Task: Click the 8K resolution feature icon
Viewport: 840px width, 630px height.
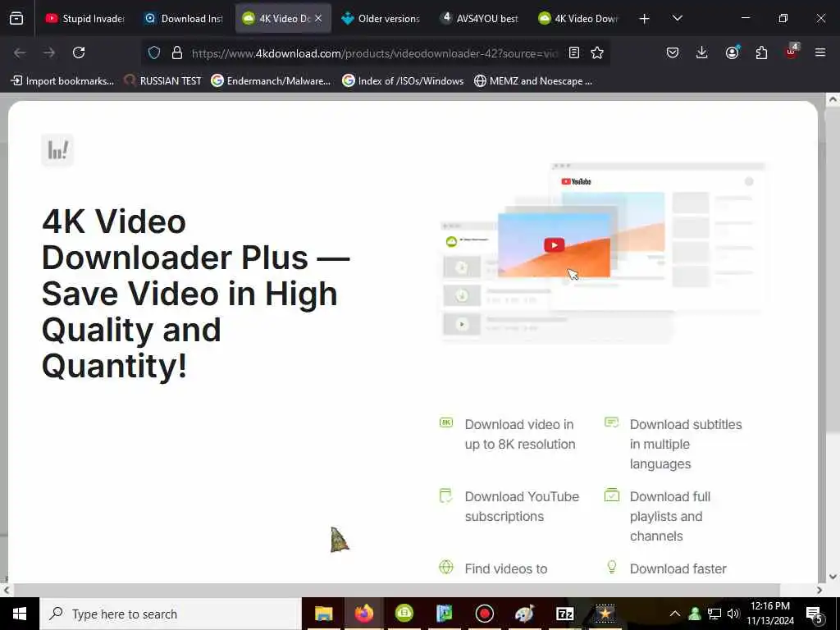Action: pos(446,422)
